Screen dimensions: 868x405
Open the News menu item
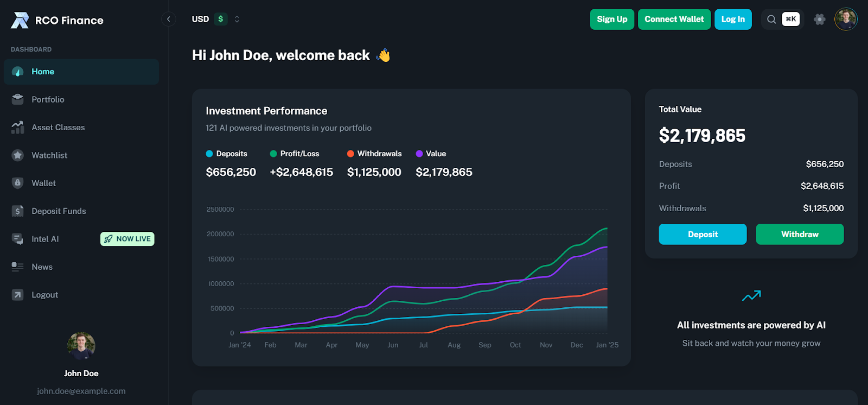(42, 267)
